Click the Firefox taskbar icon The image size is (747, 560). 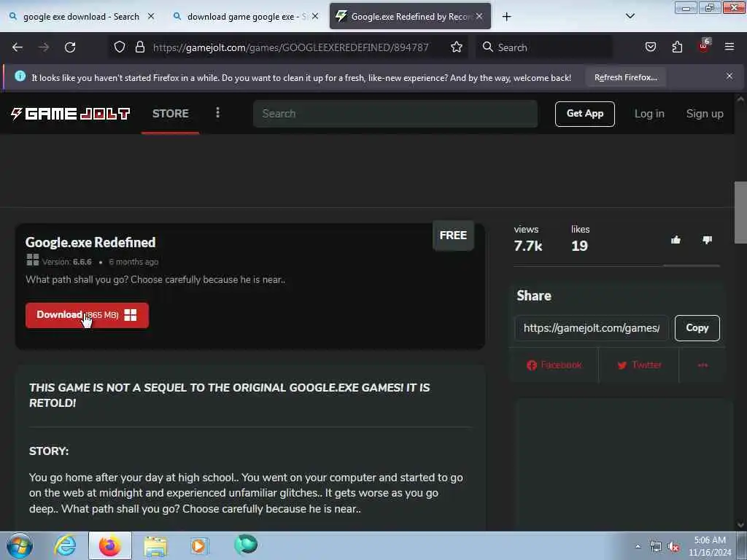(110, 545)
